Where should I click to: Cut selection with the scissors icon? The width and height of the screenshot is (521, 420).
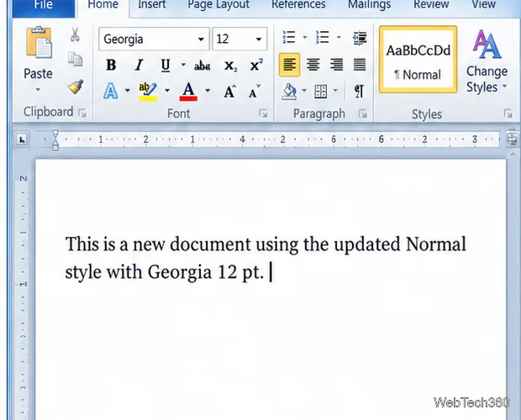coord(75,34)
